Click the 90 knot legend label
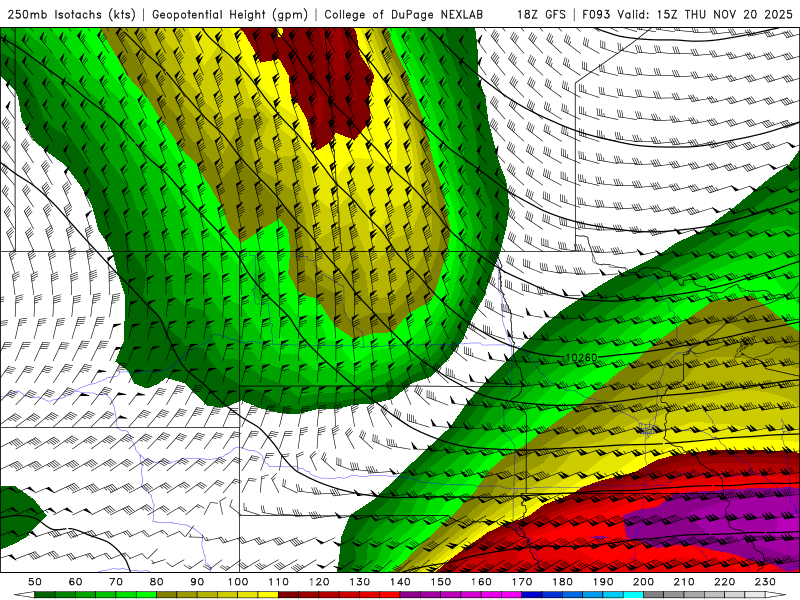The height and width of the screenshot is (600, 800). pyautogui.click(x=197, y=582)
